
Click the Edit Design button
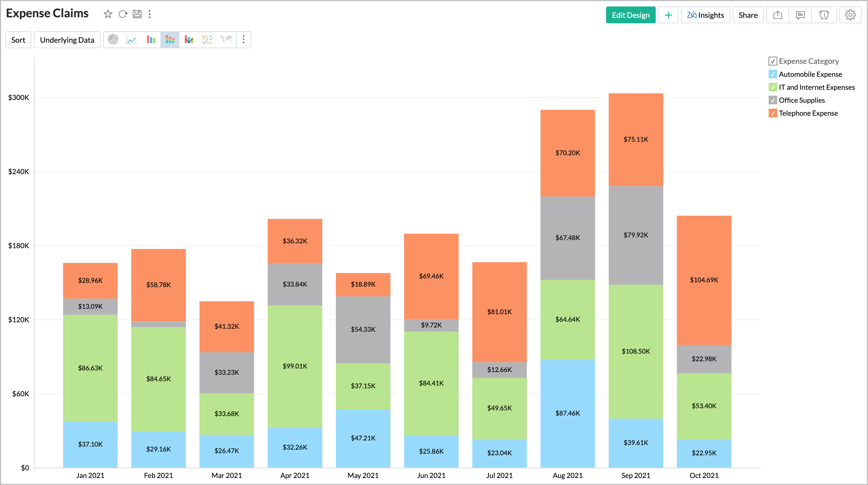pos(630,15)
